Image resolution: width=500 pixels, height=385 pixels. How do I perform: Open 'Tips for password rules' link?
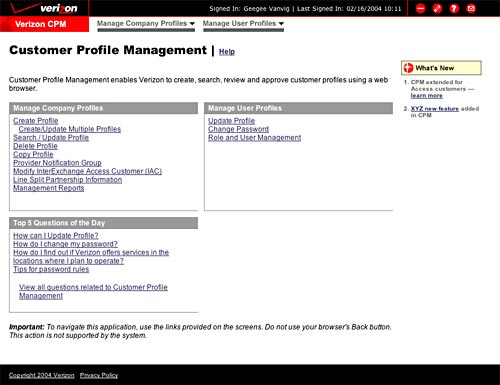[x=51, y=269]
